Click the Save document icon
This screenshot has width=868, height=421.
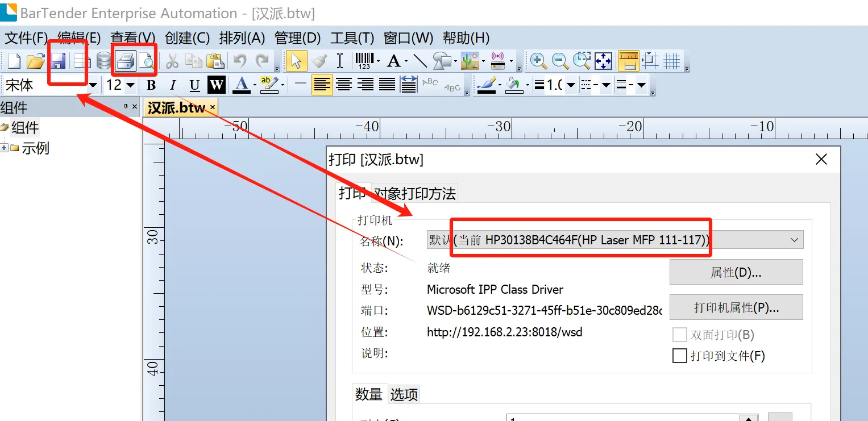click(x=58, y=61)
